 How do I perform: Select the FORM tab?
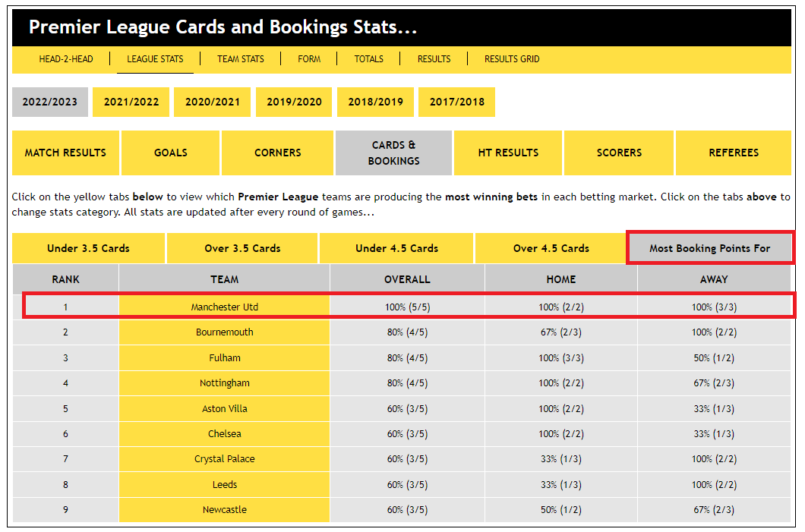coord(308,58)
